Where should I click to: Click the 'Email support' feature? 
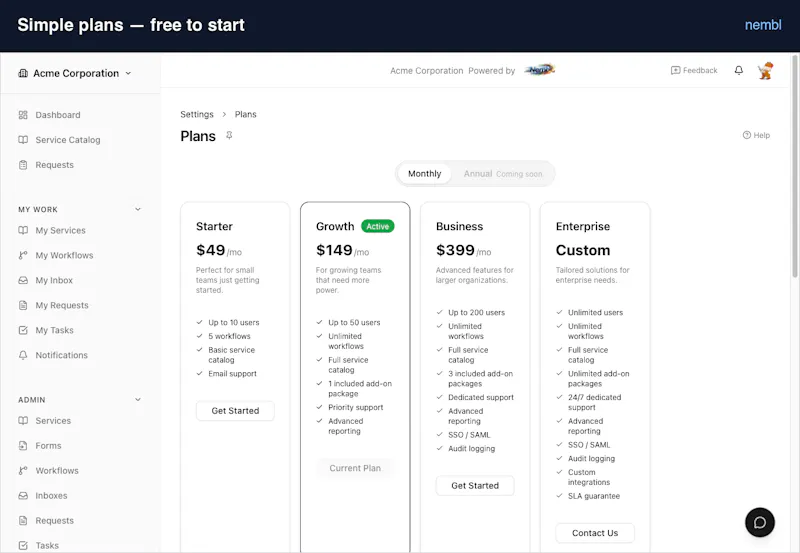coord(232,374)
